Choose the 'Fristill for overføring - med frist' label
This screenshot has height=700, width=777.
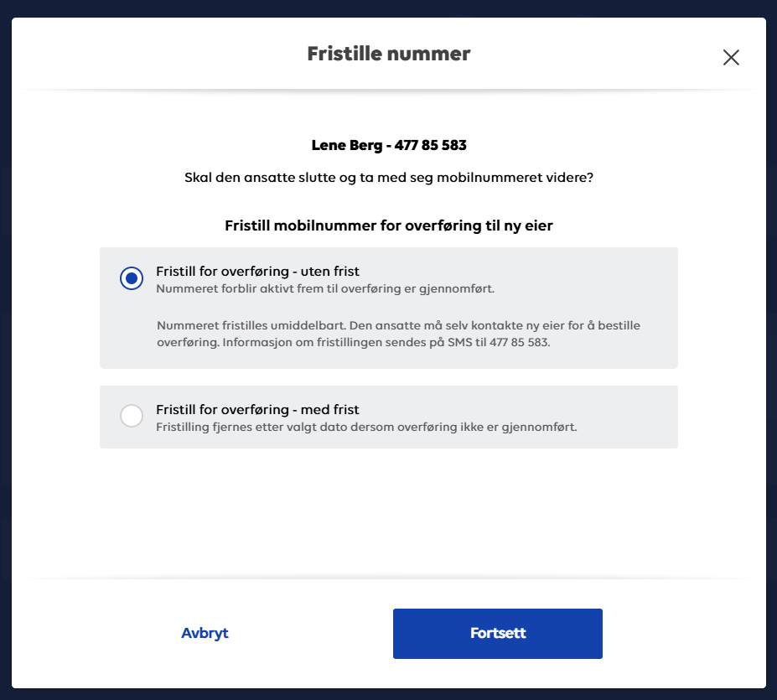257,409
